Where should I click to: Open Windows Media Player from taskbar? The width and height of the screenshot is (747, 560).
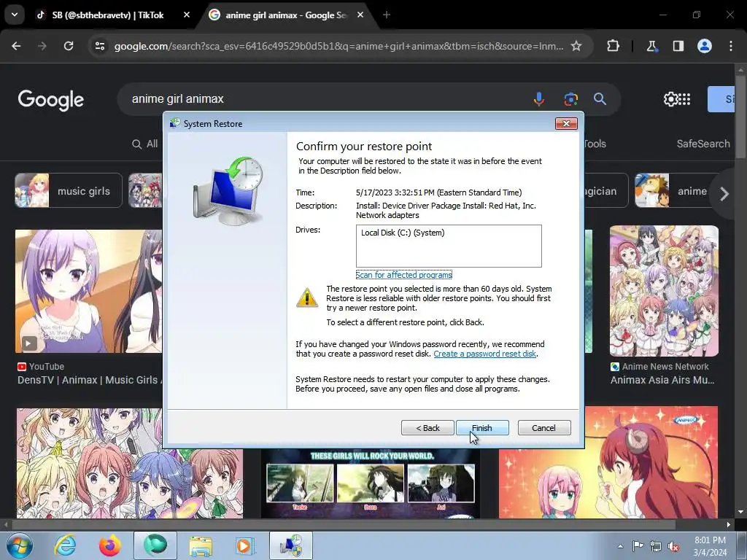click(x=245, y=545)
